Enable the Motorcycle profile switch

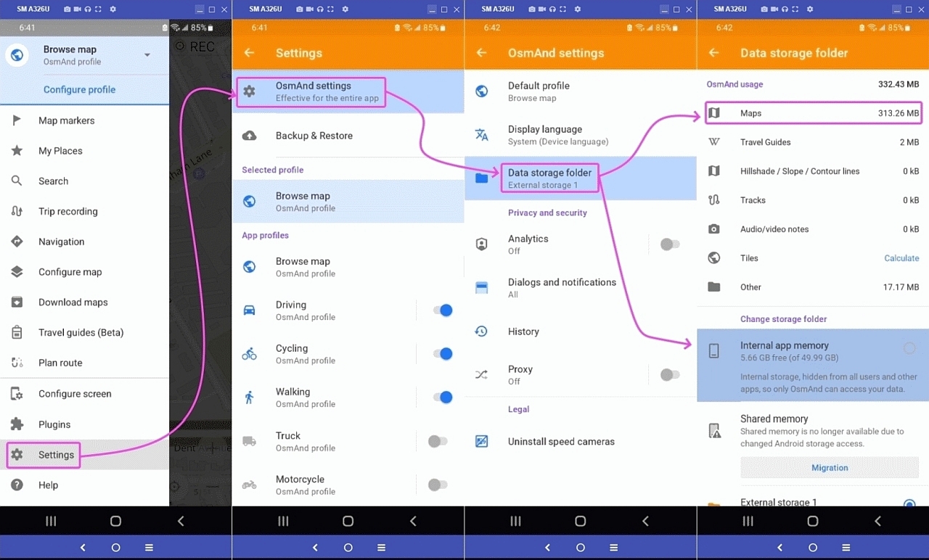click(438, 485)
